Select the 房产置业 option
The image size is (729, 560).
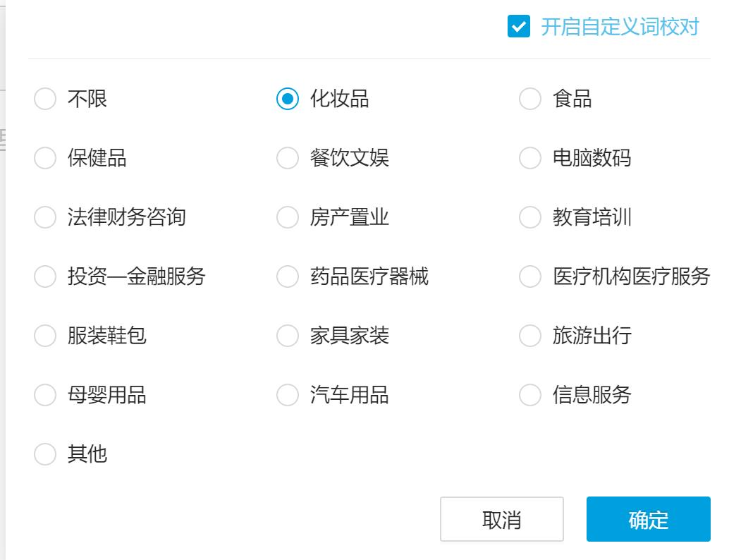tap(287, 217)
